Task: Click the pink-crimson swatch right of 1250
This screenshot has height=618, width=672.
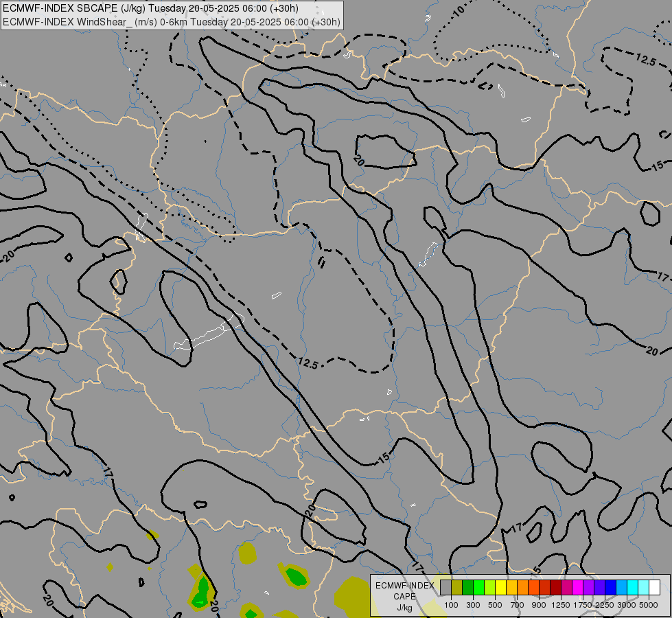Action: coord(566,587)
